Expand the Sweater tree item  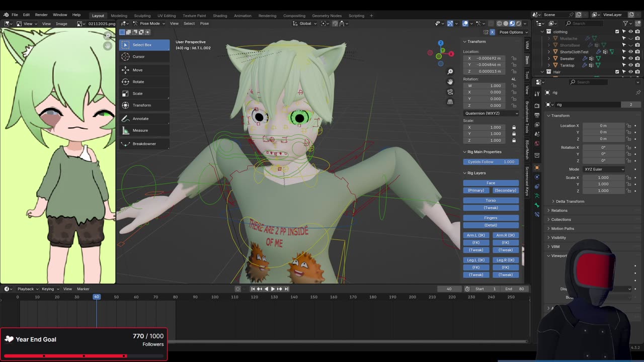[x=549, y=58]
